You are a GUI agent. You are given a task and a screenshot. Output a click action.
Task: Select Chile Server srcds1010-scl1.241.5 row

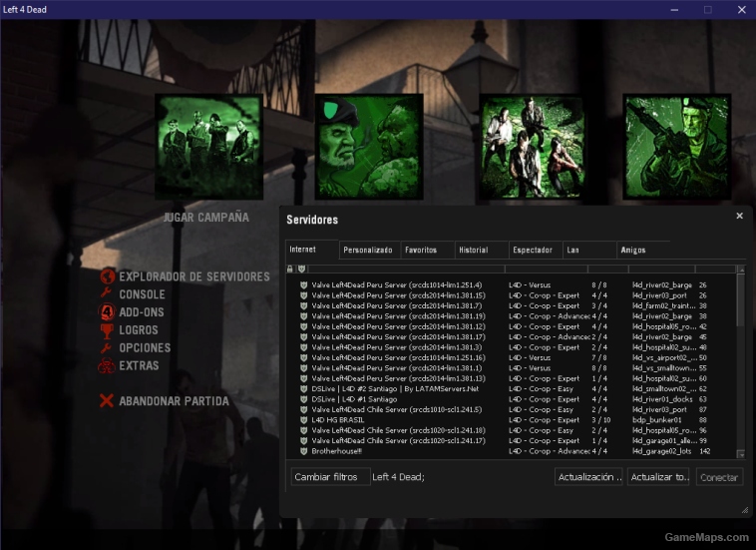[x=511, y=409]
